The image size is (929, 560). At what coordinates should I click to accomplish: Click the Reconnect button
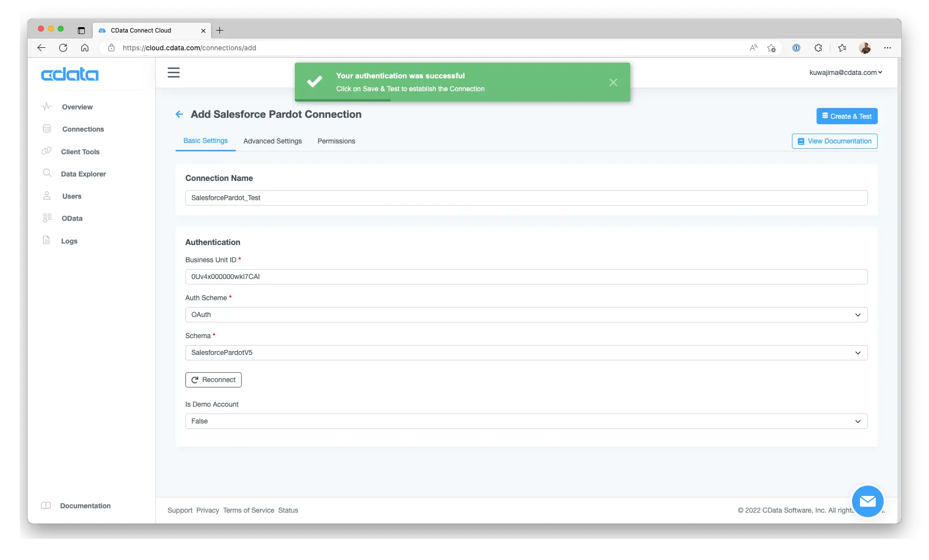[214, 380]
